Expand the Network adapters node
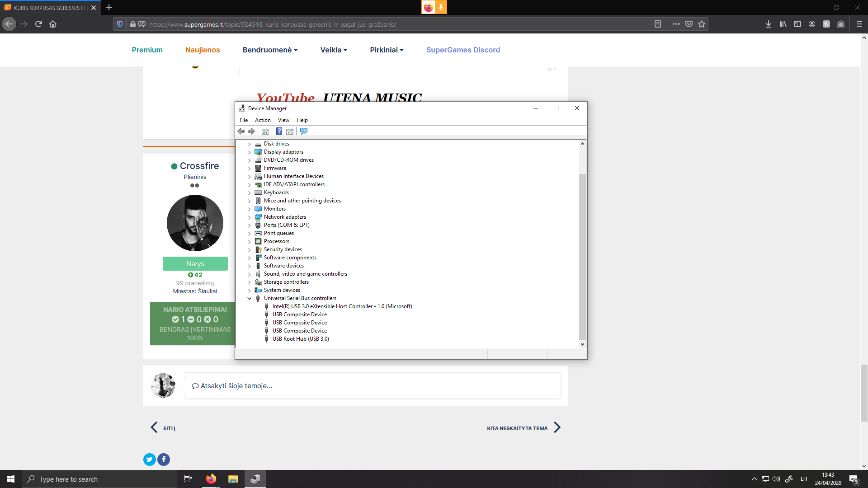The width and height of the screenshot is (868, 488). [x=249, y=217]
